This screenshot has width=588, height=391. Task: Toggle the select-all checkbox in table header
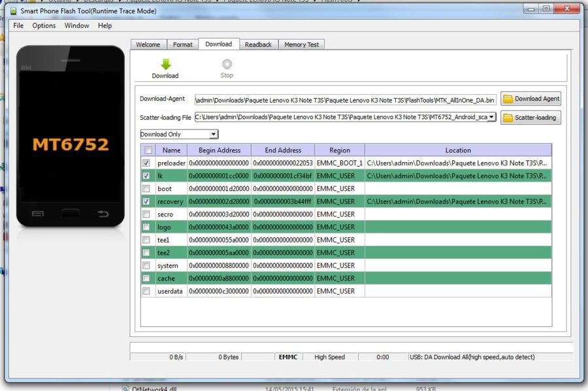148,150
